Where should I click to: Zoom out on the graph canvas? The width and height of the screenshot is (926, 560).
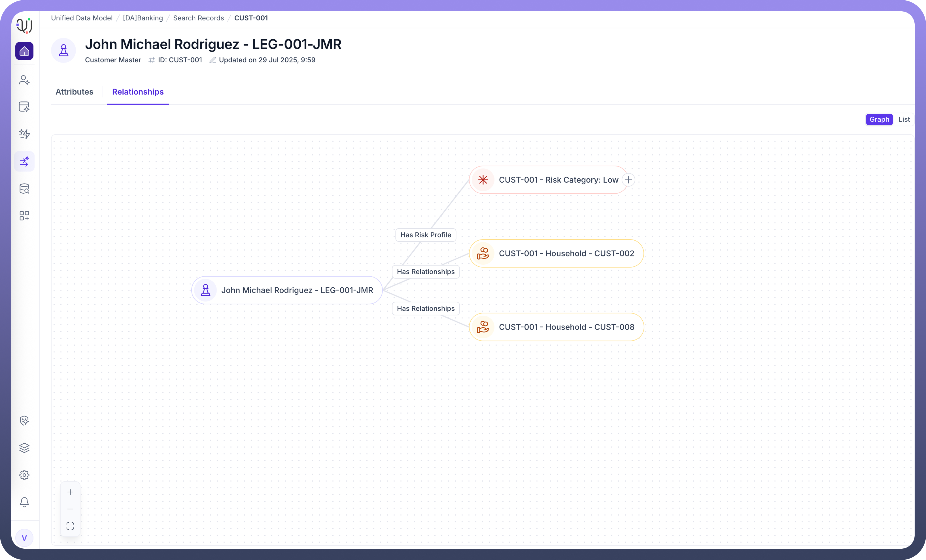pos(70,509)
